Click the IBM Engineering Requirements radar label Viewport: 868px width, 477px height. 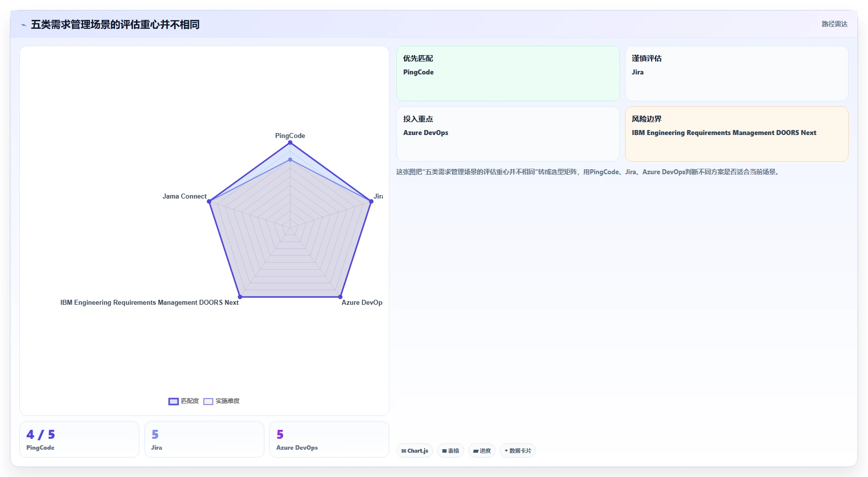(149, 302)
